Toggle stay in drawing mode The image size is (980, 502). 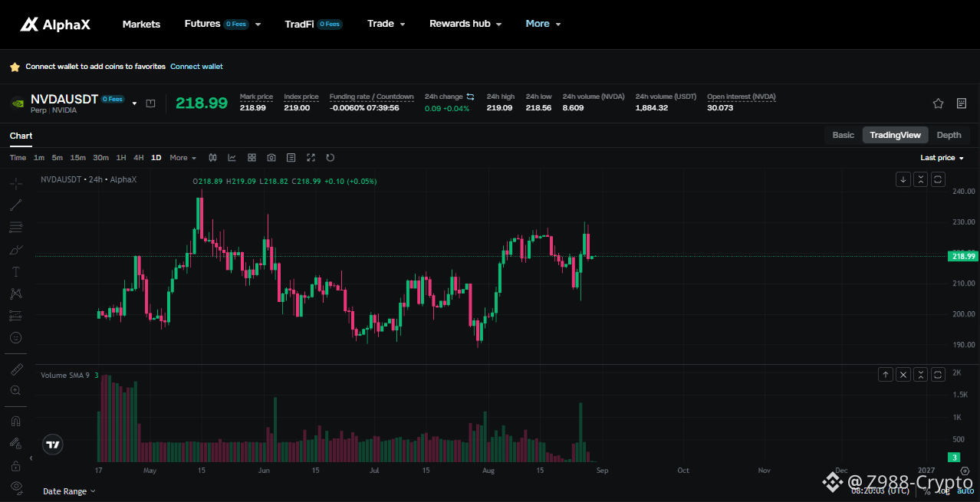click(16, 443)
